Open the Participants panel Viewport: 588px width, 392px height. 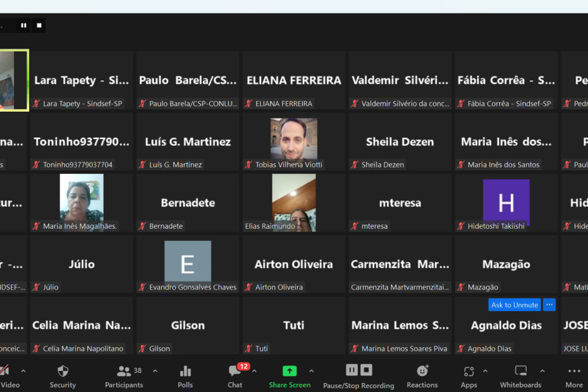coord(124,377)
